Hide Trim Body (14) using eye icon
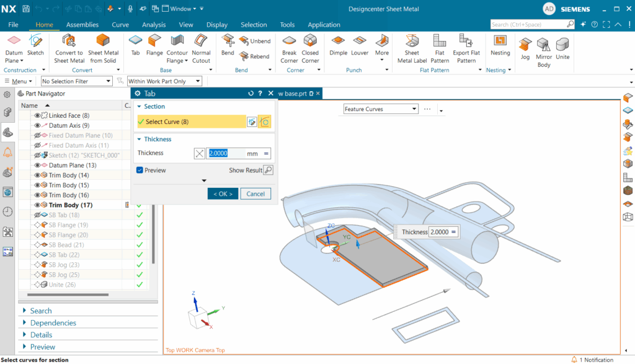The image size is (635, 364). tap(38, 175)
